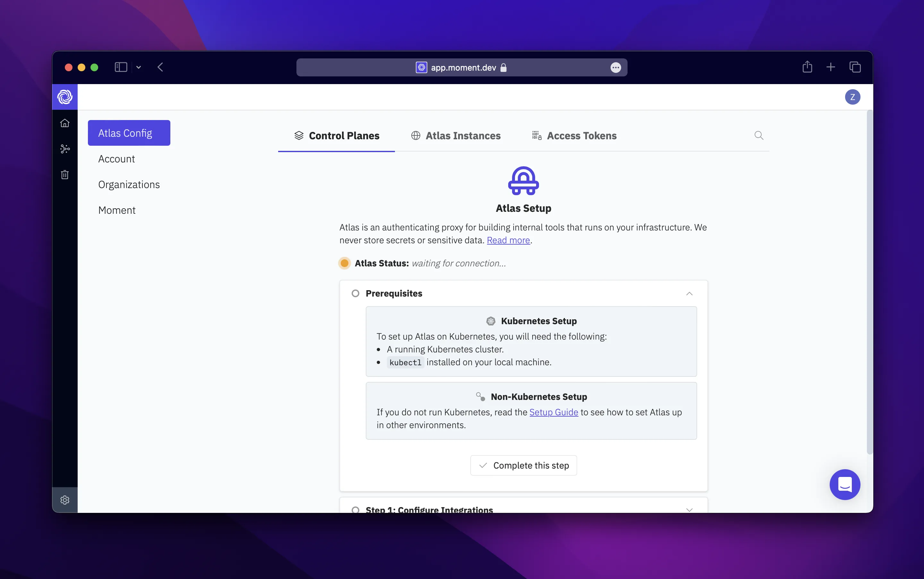The image size is (924, 579).
Task: Click the Kubernetes wheel icon
Action: pyautogui.click(x=491, y=321)
